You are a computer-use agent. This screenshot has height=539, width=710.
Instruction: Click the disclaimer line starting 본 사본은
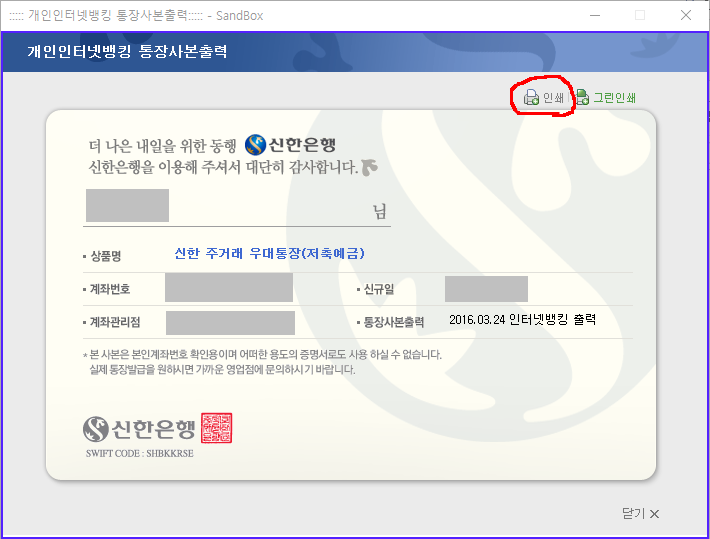(x=265, y=354)
